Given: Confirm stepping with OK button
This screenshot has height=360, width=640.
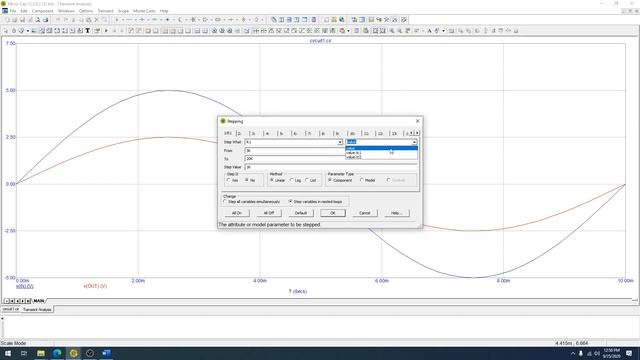Looking at the screenshot, I should tap(333, 213).
